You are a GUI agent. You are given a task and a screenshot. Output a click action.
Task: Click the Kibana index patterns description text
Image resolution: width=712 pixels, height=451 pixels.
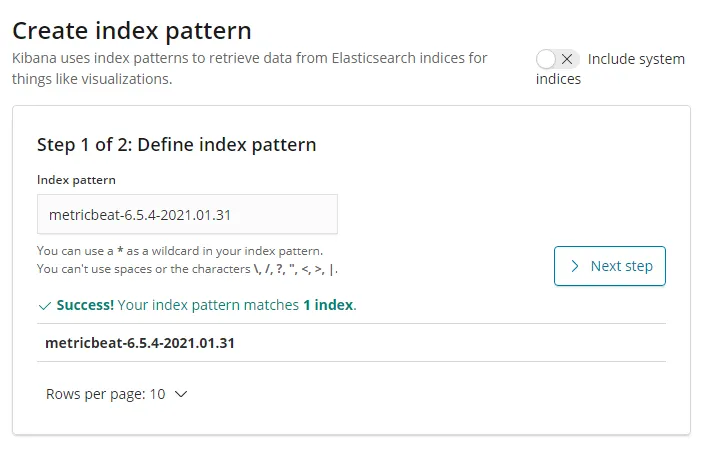coord(250,68)
